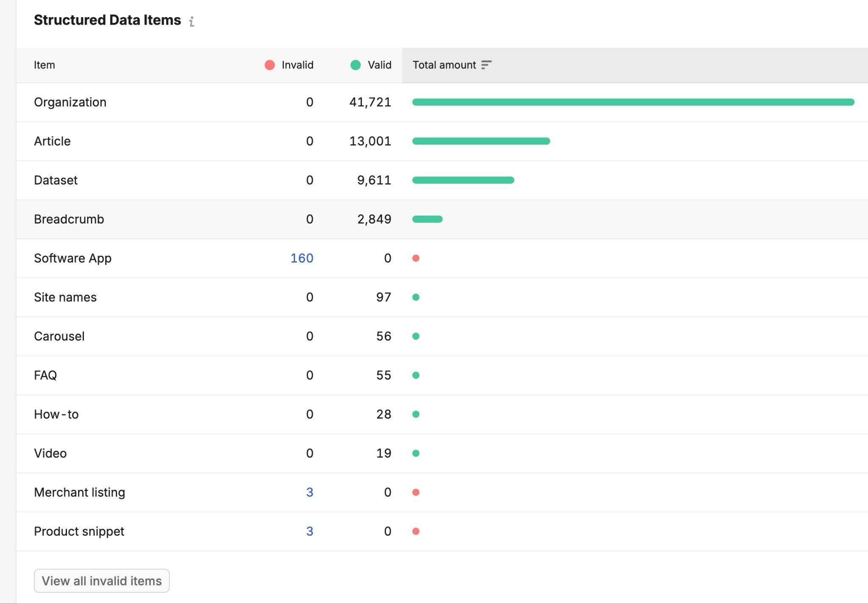Image resolution: width=868 pixels, height=604 pixels.
Task: Click the Breadcrumb total amount bar
Action: coord(427,219)
